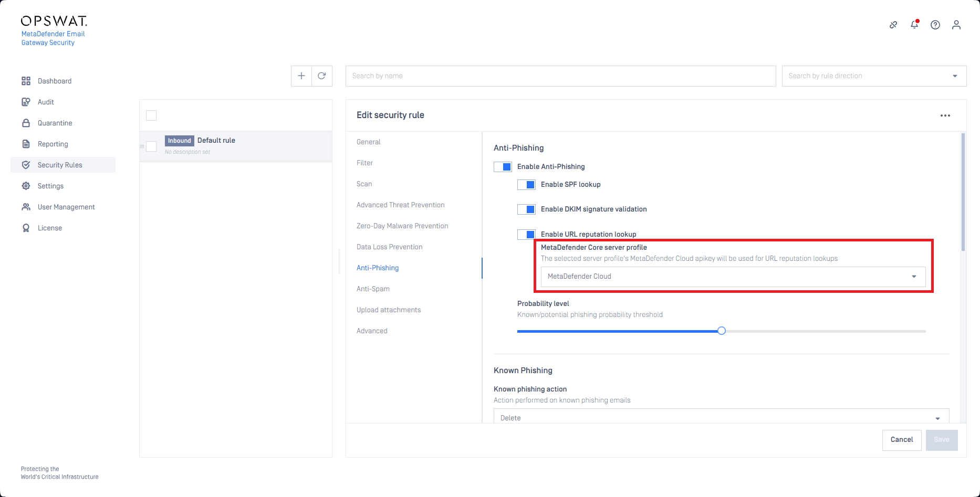Click the Settings gear icon
This screenshot has height=497, width=980.
pyautogui.click(x=26, y=186)
